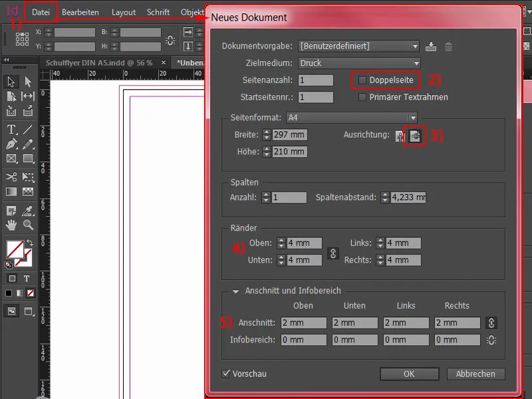The height and width of the screenshot is (399, 532).
Task: Apply None red-slash swatch button
Action: [31, 293]
